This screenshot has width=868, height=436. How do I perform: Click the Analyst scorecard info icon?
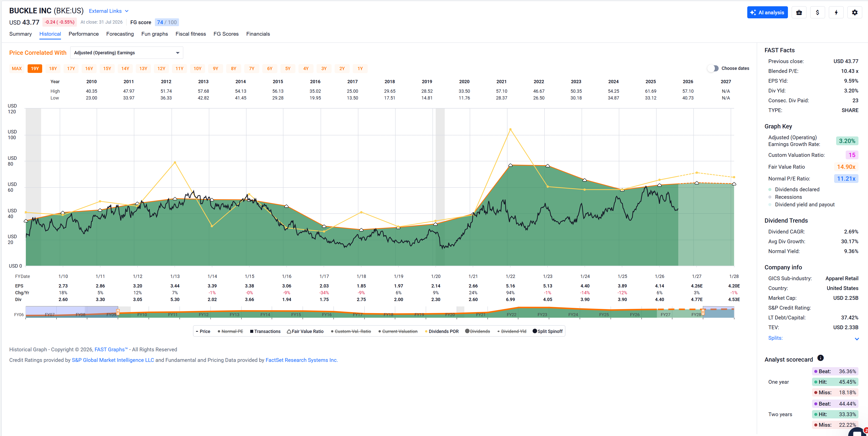[x=821, y=358]
